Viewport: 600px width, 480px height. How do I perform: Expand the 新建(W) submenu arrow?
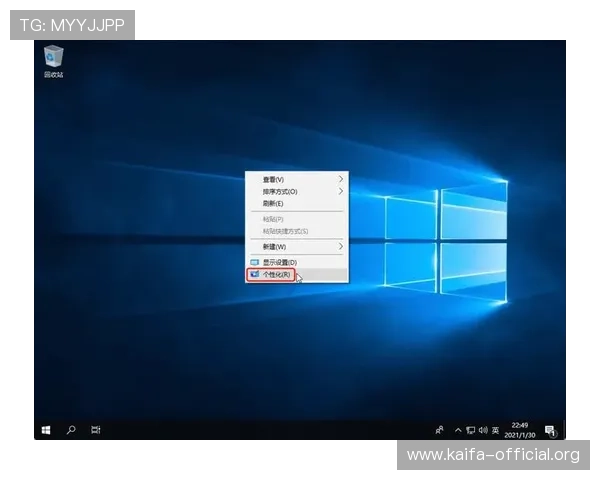[341, 247]
